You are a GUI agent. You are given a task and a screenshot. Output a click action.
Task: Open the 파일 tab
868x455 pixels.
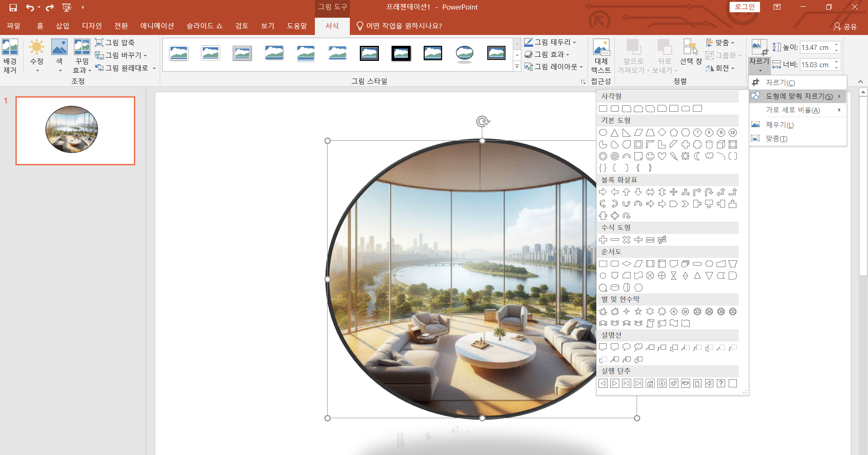click(x=14, y=26)
